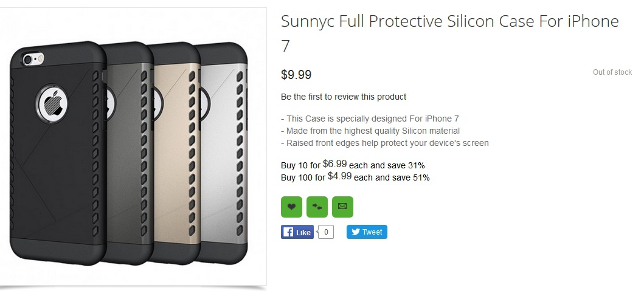Add product to wishlist with heart icon

291,207
